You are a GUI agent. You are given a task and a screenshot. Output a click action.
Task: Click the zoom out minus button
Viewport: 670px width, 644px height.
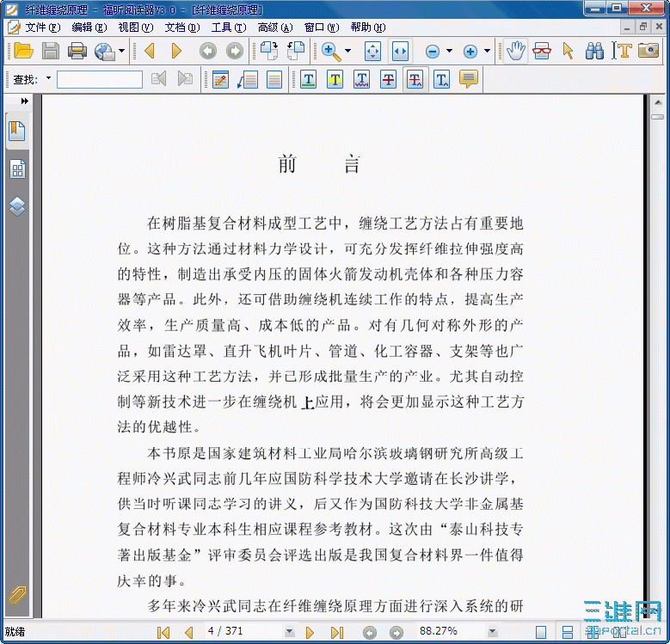(433, 52)
